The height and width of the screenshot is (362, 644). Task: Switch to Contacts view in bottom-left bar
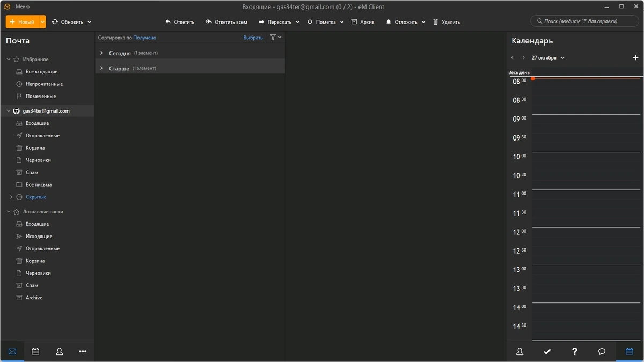(x=59, y=351)
